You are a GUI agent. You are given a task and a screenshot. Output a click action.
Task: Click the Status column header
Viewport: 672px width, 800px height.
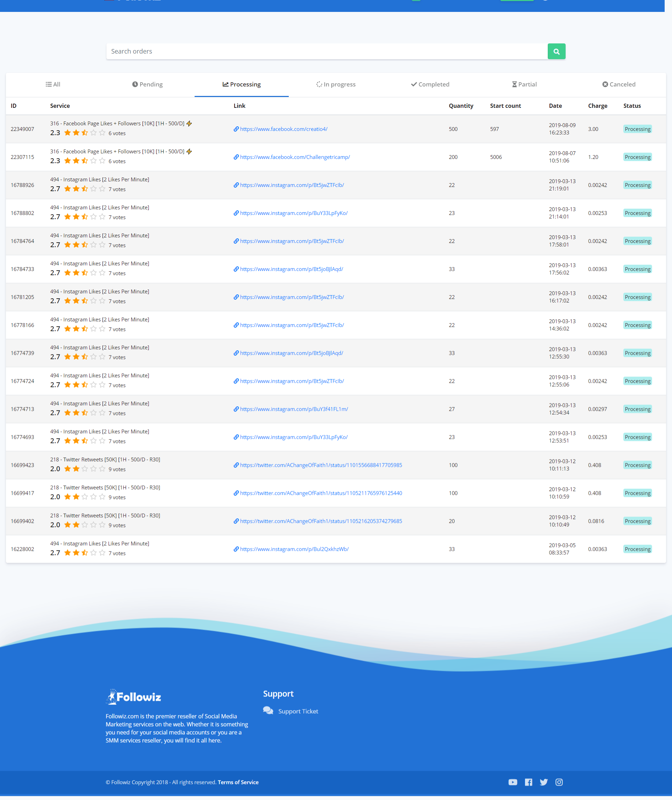[632, 106]
